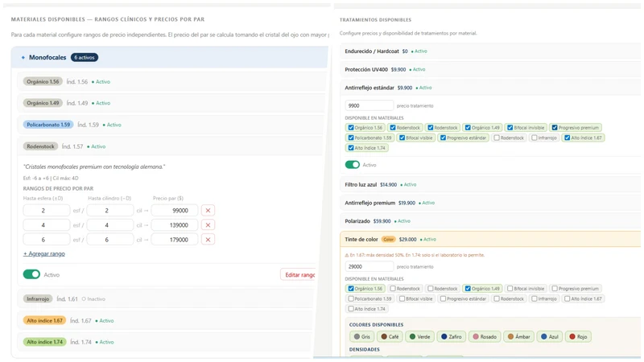Click the orange "Color" badge
Viewport: 644px width, 362px height.
[x=388, y=239]
